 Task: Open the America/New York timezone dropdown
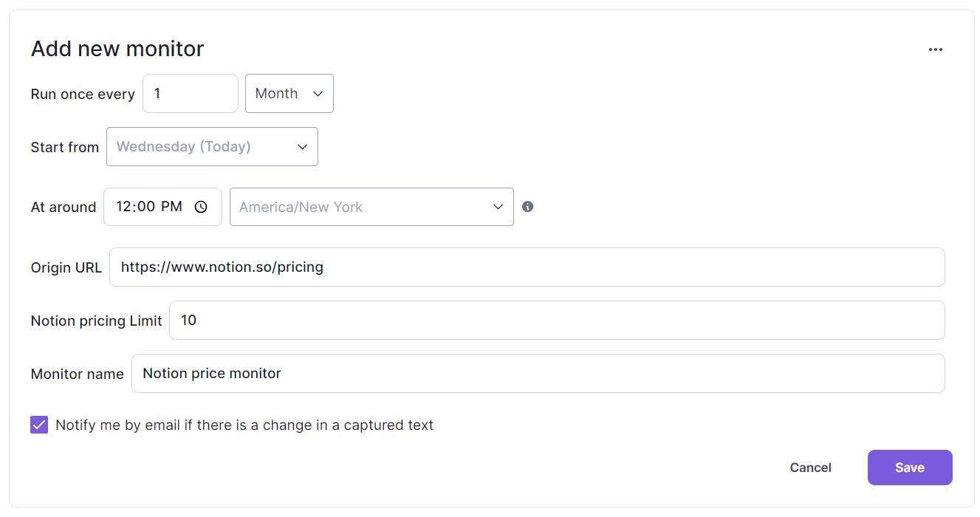[371, 207]
